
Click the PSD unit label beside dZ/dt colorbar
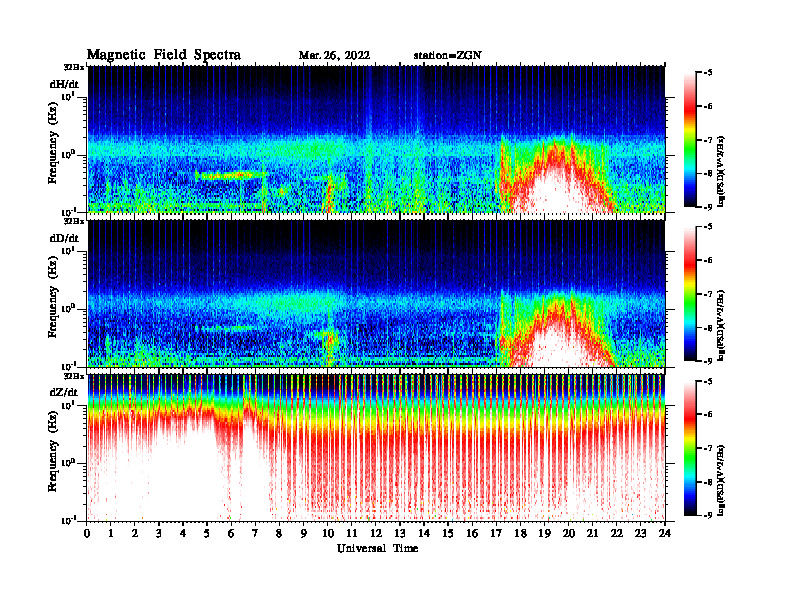click(x=721, y=480)
